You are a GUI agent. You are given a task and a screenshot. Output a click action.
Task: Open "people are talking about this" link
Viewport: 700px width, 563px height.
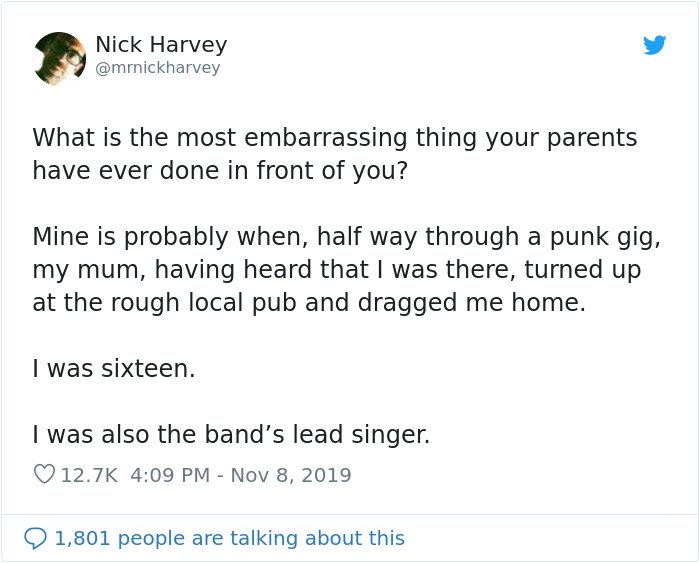tap(261, 538)
